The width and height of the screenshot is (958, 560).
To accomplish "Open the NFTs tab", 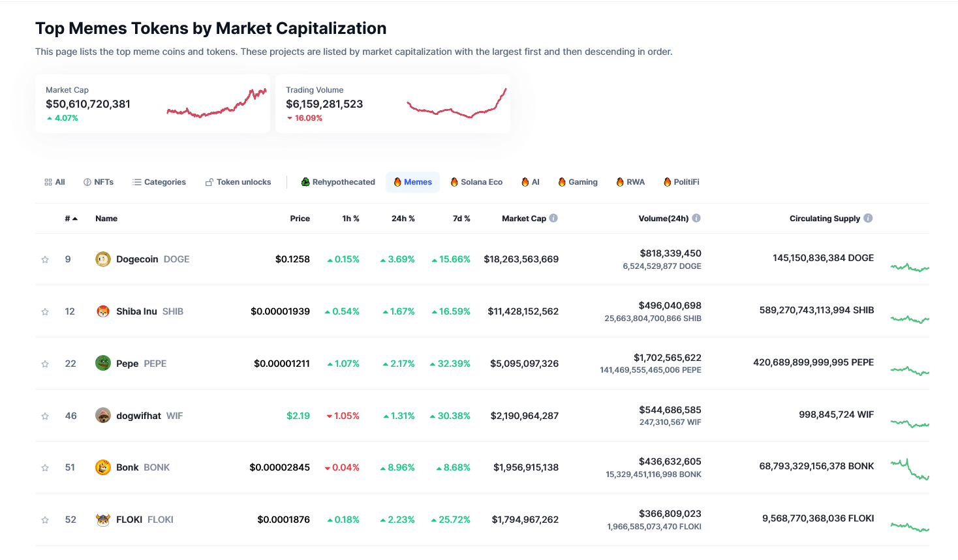I will tap(99, 182).
